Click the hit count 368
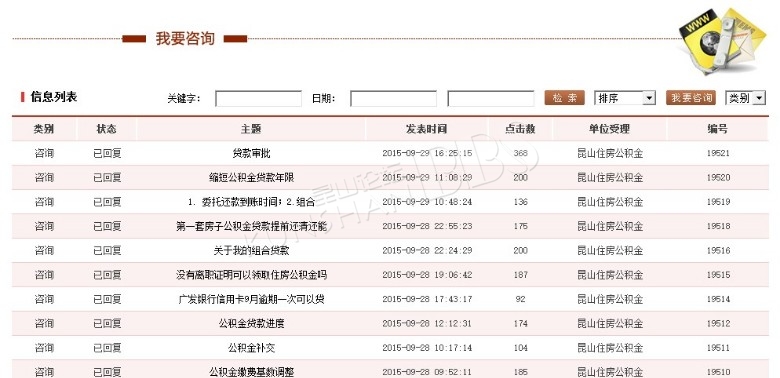The image size is (780, 378). coord(520,153)
